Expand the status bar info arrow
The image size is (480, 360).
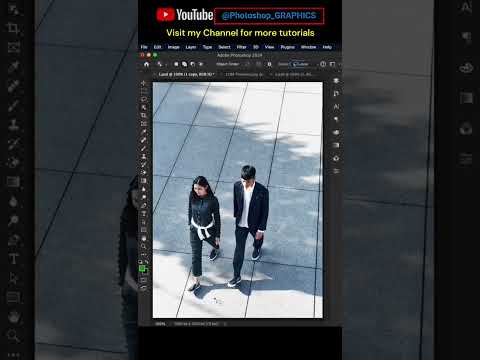click(x=225, y=324)
